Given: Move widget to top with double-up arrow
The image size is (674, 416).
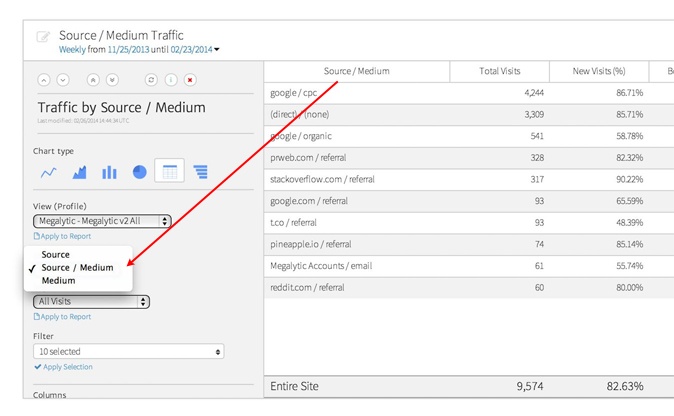Looking at the screenshot, I should (x=93, y=79).
